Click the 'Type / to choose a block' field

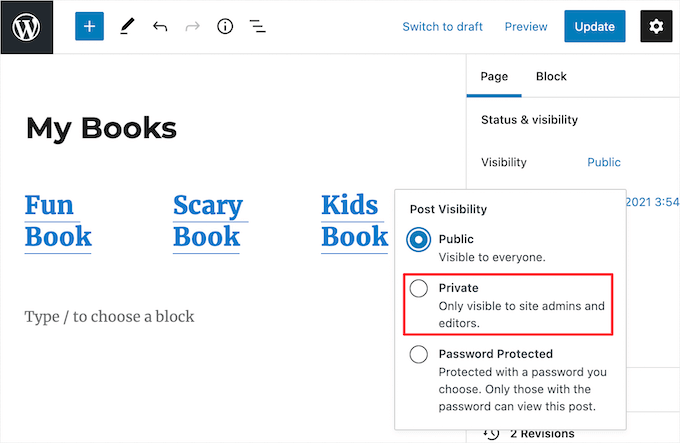pyautogui.click(x=109, y=316)
